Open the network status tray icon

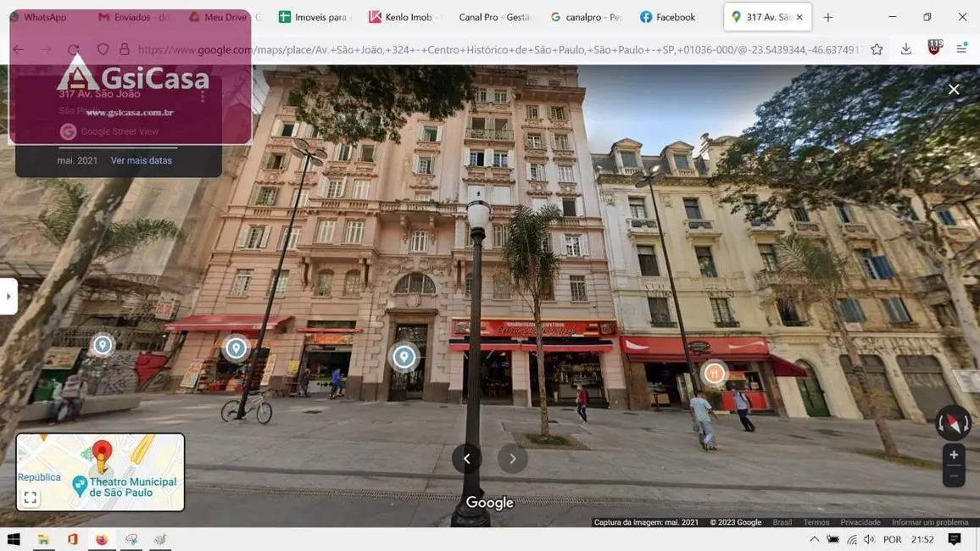(x=851, y=539)
